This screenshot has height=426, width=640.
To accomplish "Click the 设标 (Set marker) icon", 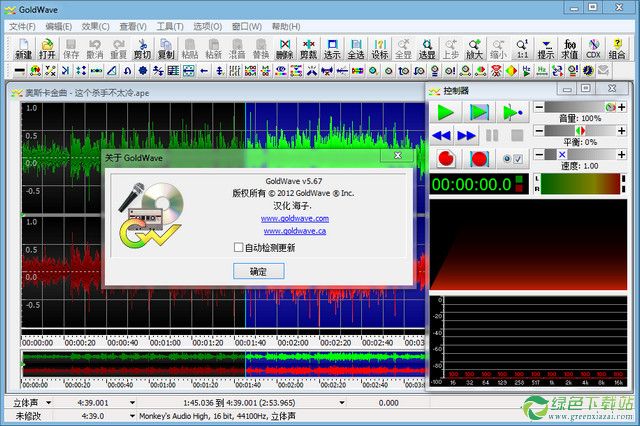I will [x=380, y=49].
